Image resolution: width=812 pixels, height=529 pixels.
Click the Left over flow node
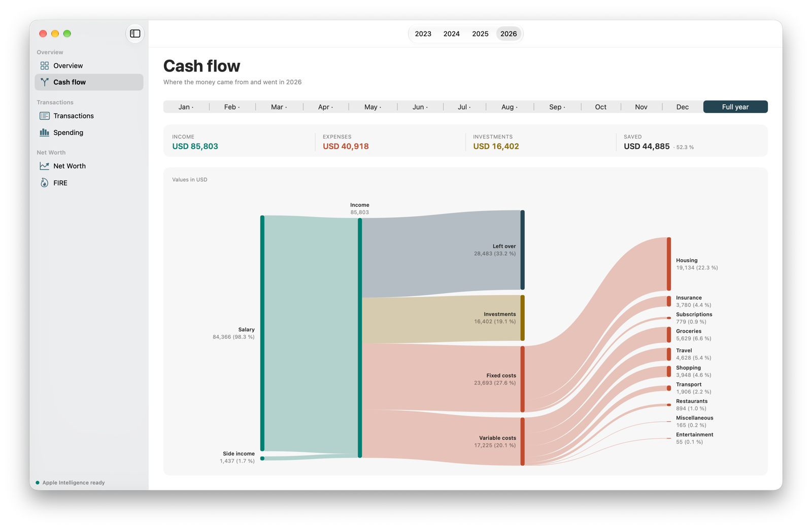[x=523, y=250]
